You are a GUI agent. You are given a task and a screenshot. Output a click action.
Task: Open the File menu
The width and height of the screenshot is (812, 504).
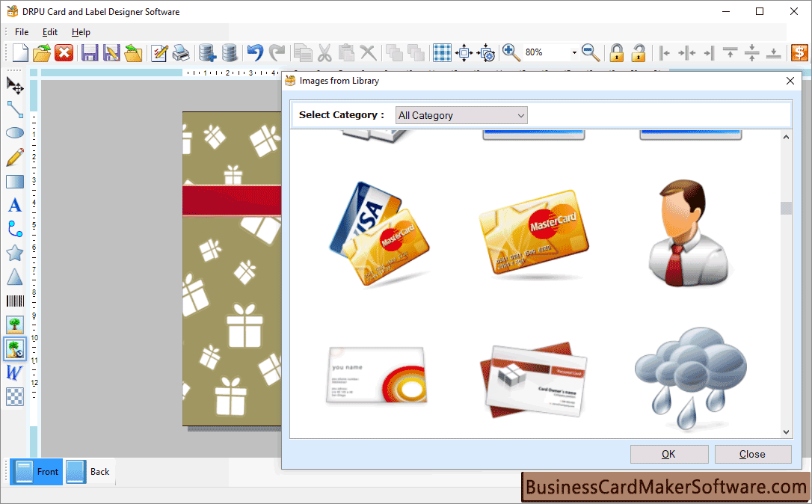click(22, 32)
